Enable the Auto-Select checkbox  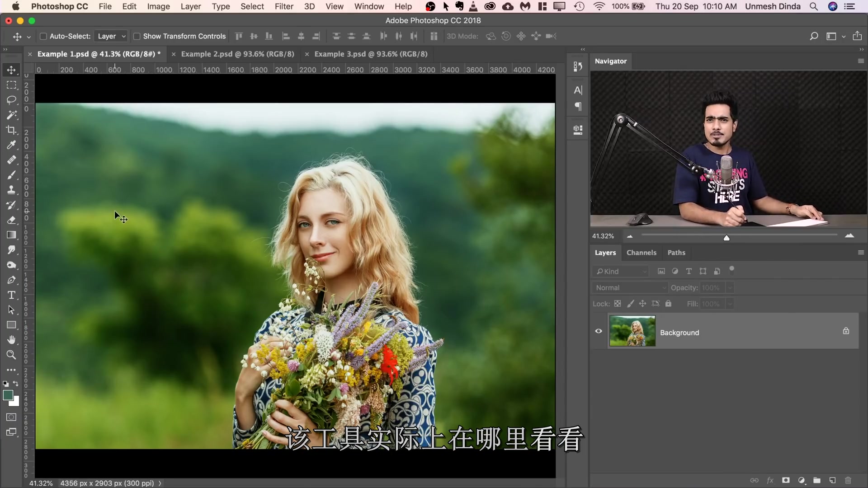coord(43,36)
